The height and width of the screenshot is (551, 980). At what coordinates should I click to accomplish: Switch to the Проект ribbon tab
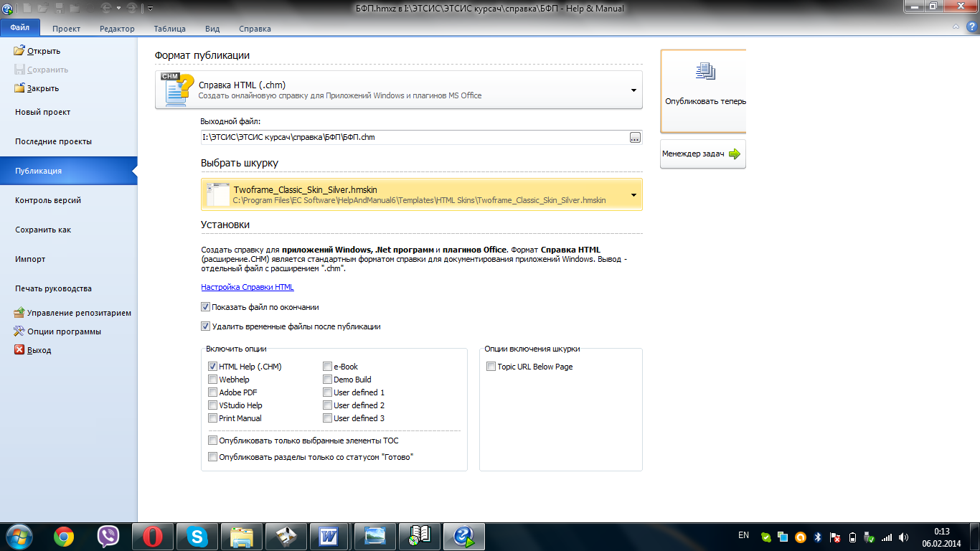coord(66,29)
